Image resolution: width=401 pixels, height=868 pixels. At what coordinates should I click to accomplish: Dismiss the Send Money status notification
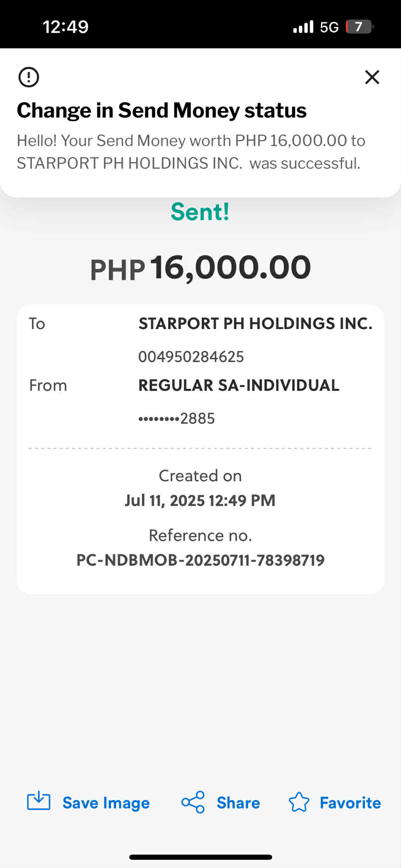(372, 77)
